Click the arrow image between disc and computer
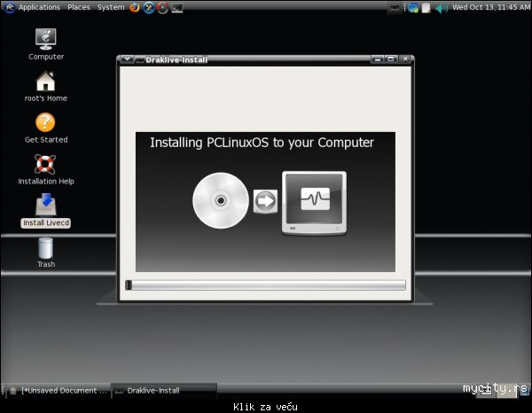The height and width of the screenshot is (413, 532). click(265, 201)
